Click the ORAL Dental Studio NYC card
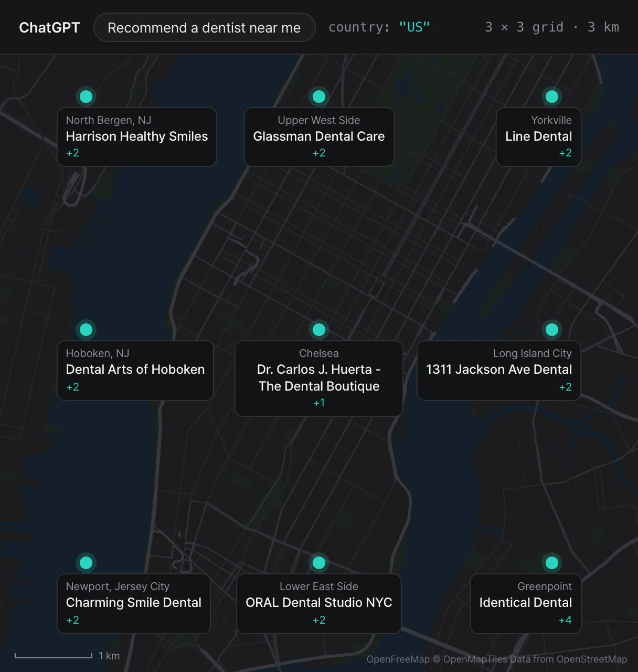 tap(319, 604)
